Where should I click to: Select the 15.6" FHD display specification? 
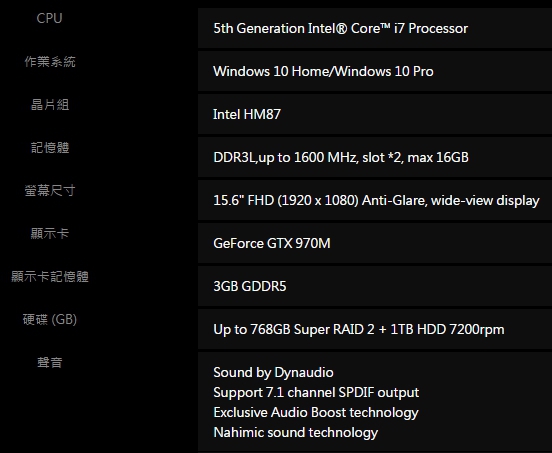tap(376, 200)
